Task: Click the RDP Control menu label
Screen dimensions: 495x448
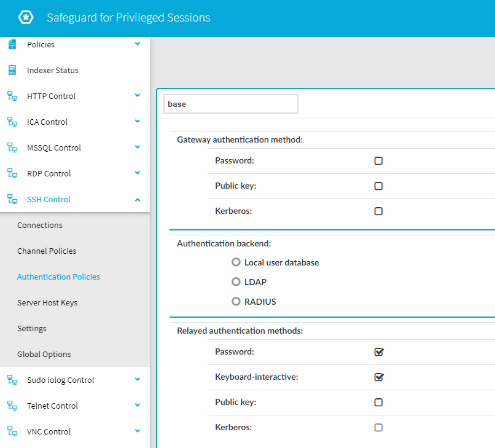Action: [x=49, y=173]
